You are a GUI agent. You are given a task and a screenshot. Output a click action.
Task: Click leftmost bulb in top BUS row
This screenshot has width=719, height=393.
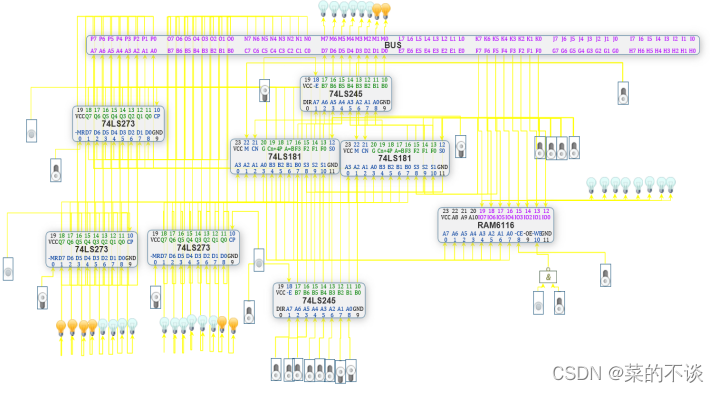click(x=324, y=8)
